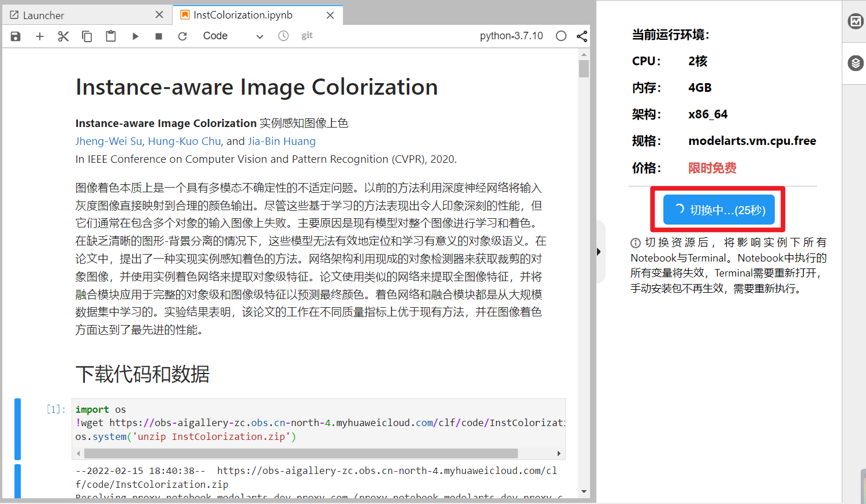Click the x86_64 architecture value
This screenshot has width=866, height=504.
point(708,114)
